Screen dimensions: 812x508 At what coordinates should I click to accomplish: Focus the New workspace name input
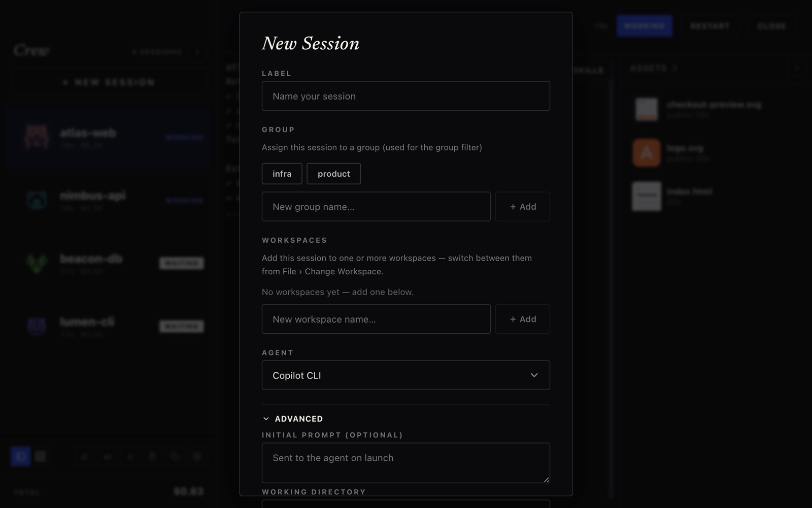click(x=376, y=319)
